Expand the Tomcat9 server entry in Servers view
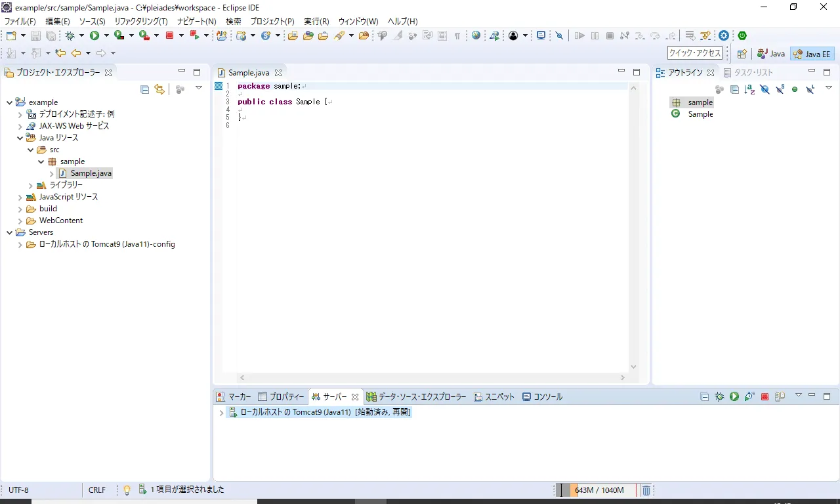 221,413
